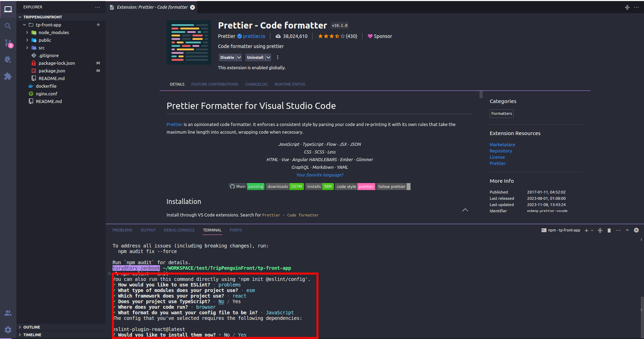Screen dimensions: 644x339
Task: Open Source Control with 2 pending changes
Action: coord(8,43)
